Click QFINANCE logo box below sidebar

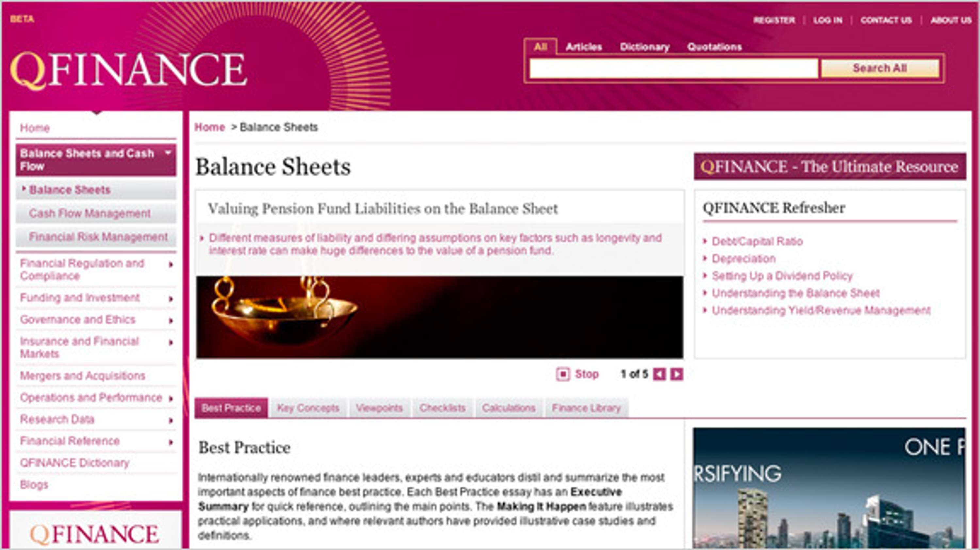pyautogui.click(x=95, y=530)
